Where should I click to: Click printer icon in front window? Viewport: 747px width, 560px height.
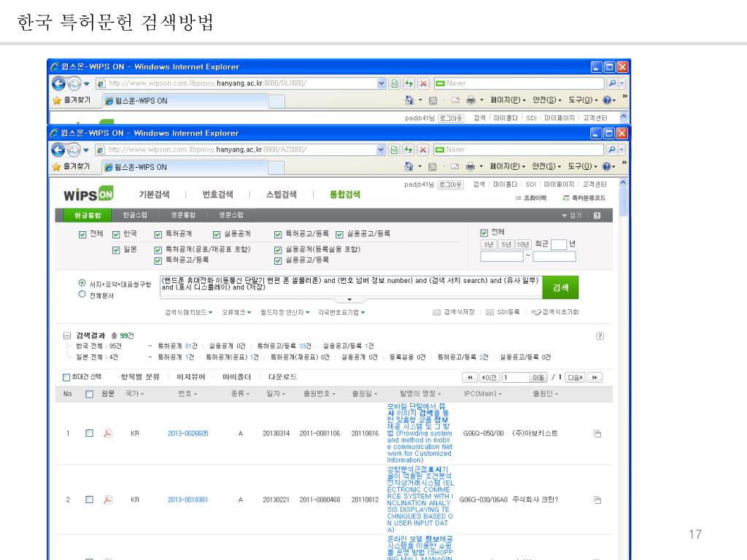coord(471,166)
